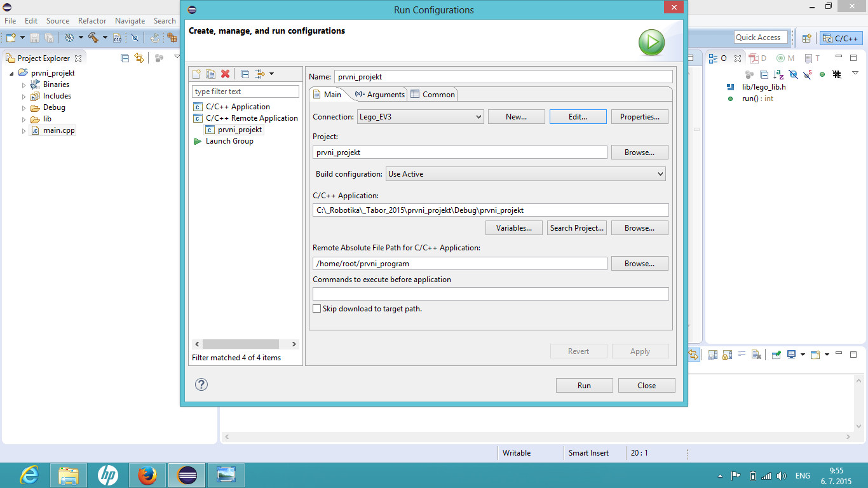Click the Firefox icon in the taskbar

147,475
